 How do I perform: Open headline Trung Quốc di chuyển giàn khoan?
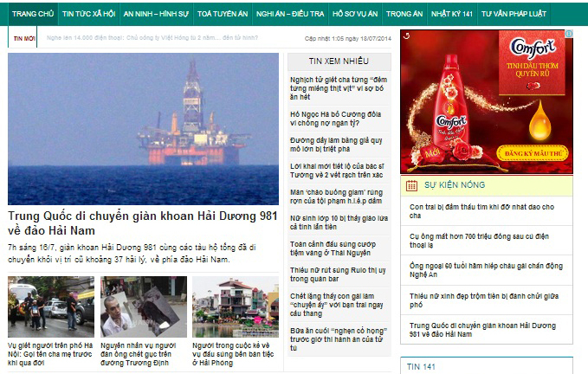(143, 223)
